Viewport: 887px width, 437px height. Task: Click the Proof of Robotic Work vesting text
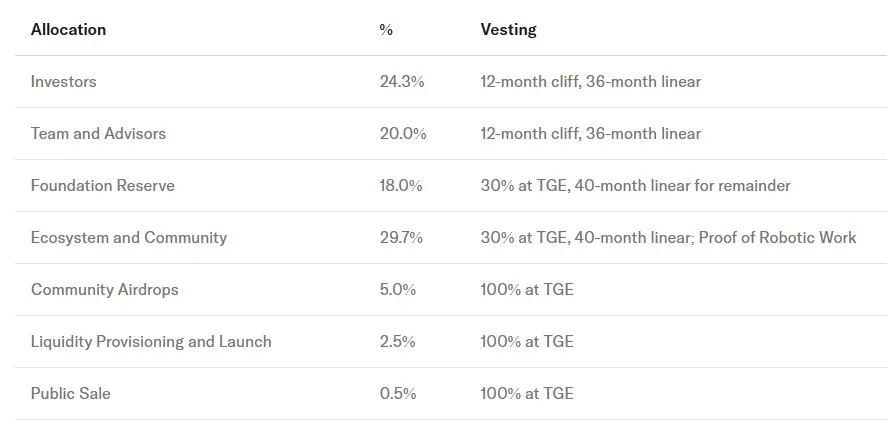point(777,238)
